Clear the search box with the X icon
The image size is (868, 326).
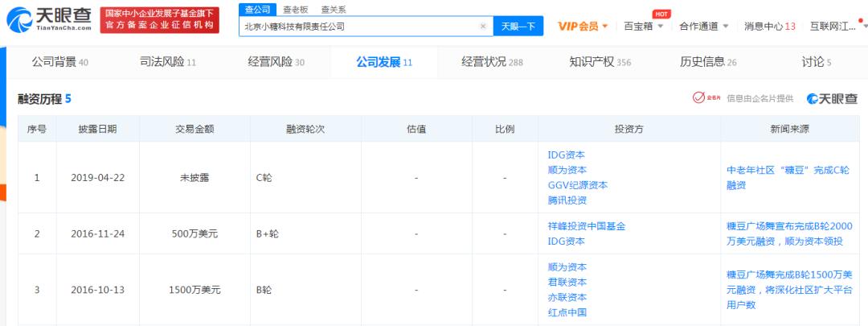[x=483, y=26]
